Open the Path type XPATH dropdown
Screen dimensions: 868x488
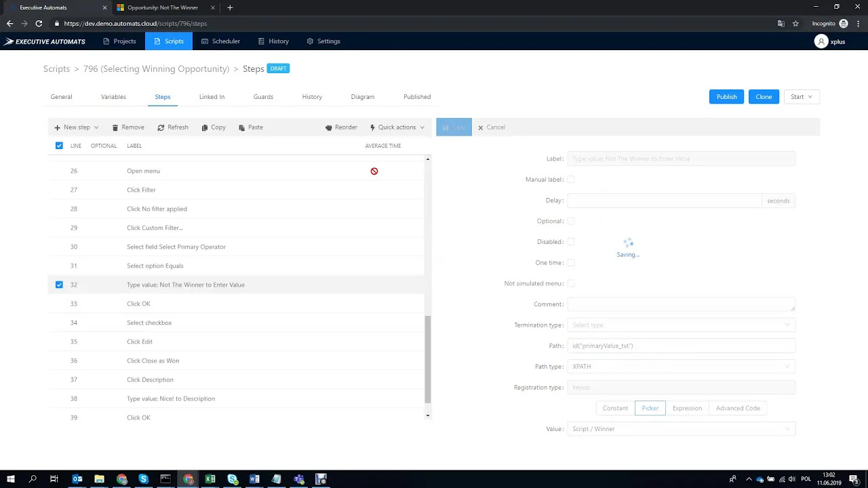(x=680, y=366)
